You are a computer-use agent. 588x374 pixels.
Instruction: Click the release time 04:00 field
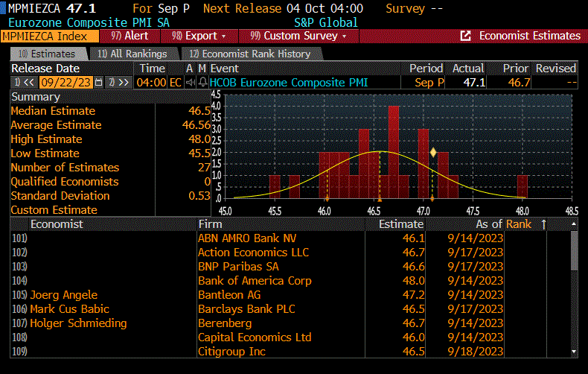pyautogui.click(x=151, y=82)
